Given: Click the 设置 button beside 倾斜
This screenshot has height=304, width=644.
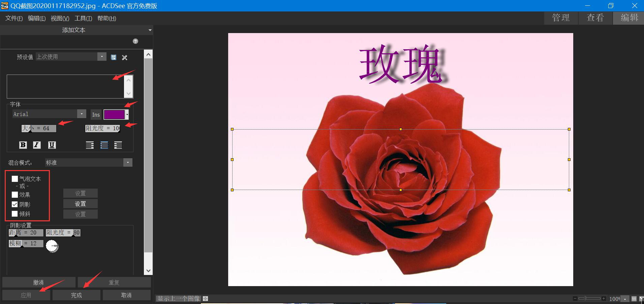Looking at the screenshot, I should (81, 214).
